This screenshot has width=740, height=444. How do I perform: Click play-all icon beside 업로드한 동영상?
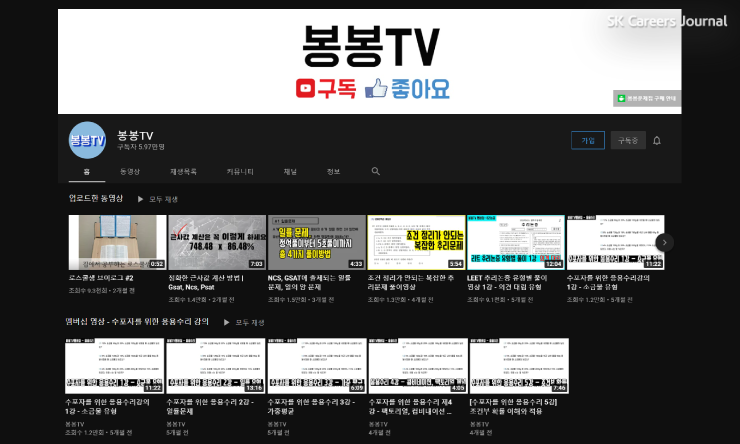pyautogui.click(x=141, y=199)
